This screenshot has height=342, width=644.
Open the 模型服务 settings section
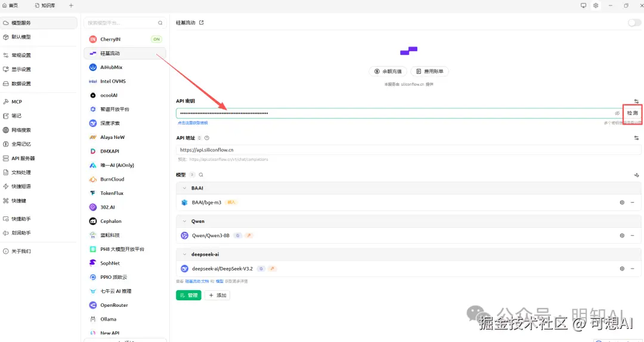(39, 23)
